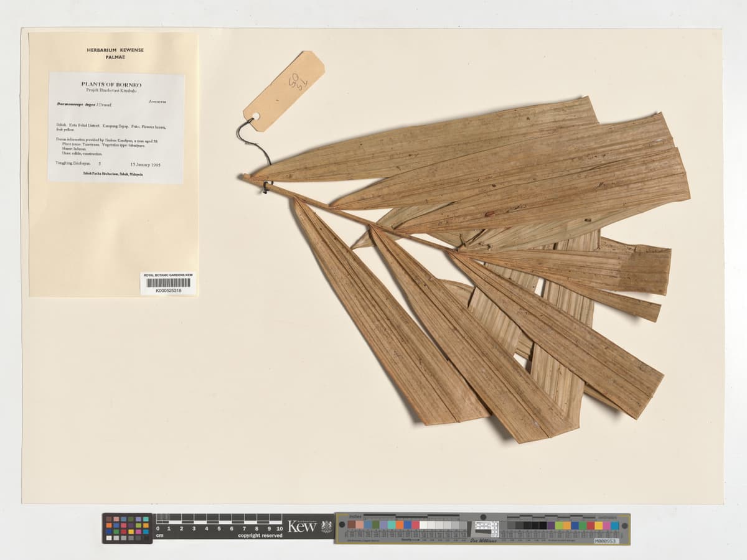The width and height of the screenshot is (747, 560).
Task: Click the barcode stripes on the sticker
Action: click(x=168, y=282)
